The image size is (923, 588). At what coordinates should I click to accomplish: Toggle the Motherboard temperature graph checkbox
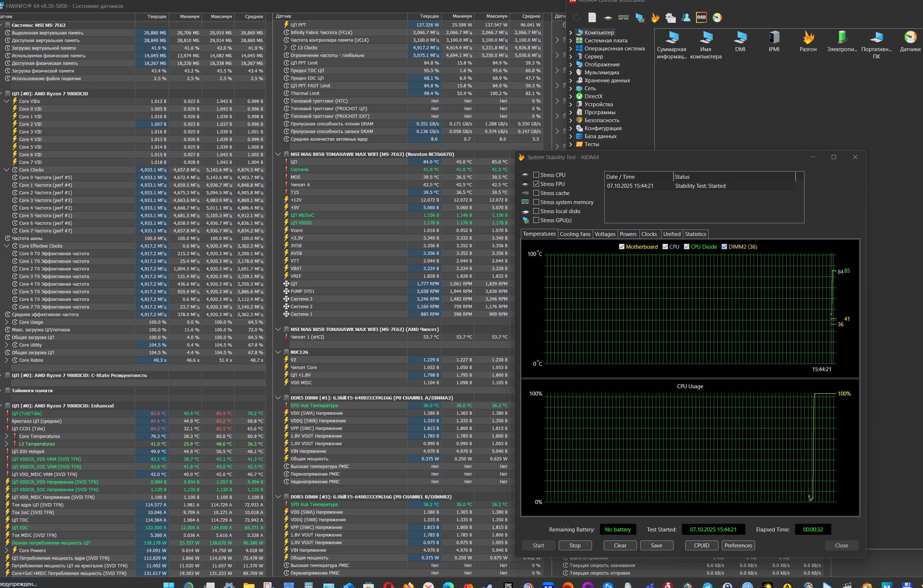pyautogui.click(x=622, y=247)
